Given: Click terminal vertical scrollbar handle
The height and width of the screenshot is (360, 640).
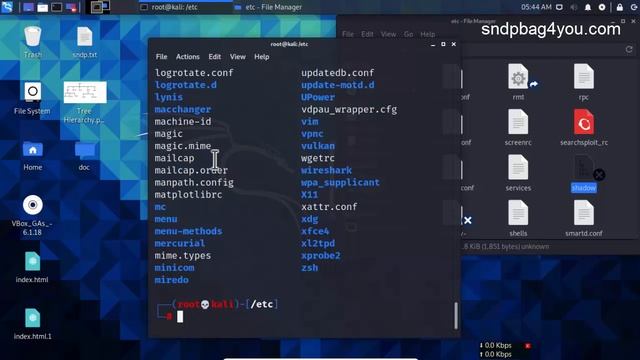Looking at the screenshot, I should 456,316.
